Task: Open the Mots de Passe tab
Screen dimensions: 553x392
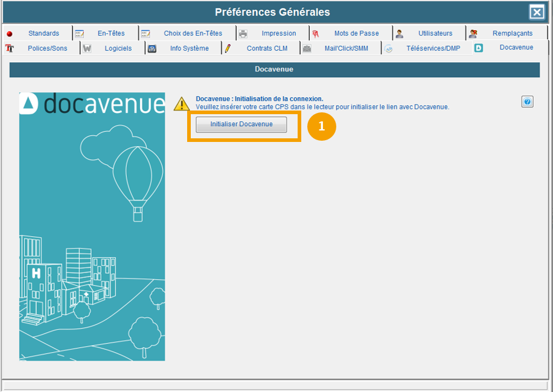Action: click(x=356, y=33)
